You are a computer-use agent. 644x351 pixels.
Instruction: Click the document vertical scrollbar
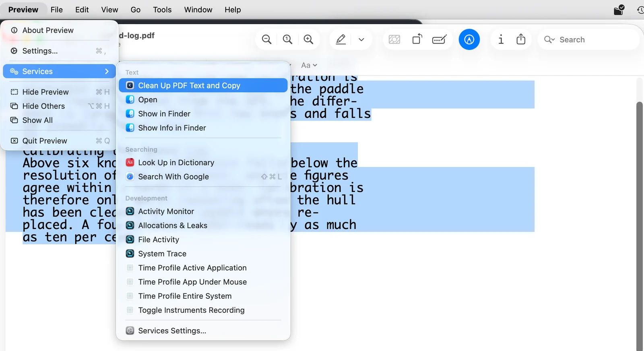(x=640, y=225)
